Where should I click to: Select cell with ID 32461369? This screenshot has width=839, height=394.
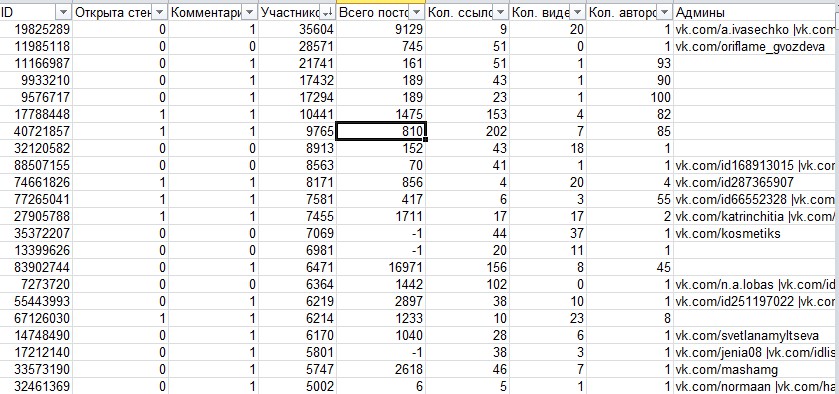pos(36,386)
